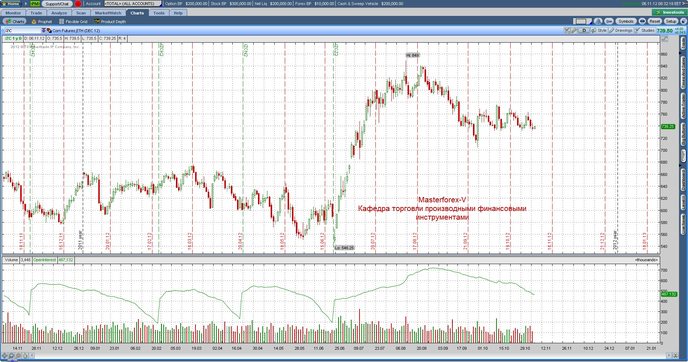The height and width of the screenshot is (362, 688).
Task: Click the Volume label in lower panel
Action: [x=11, y=260]
